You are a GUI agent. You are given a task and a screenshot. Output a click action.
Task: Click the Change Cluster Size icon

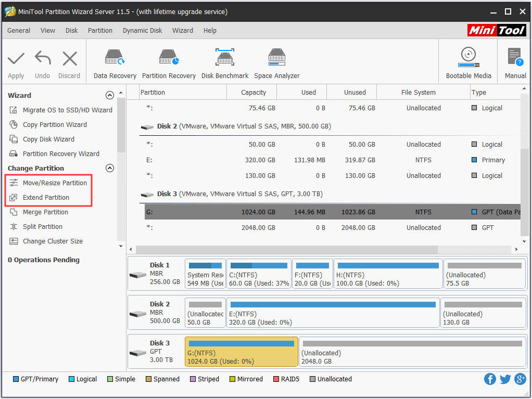point(14,241)
